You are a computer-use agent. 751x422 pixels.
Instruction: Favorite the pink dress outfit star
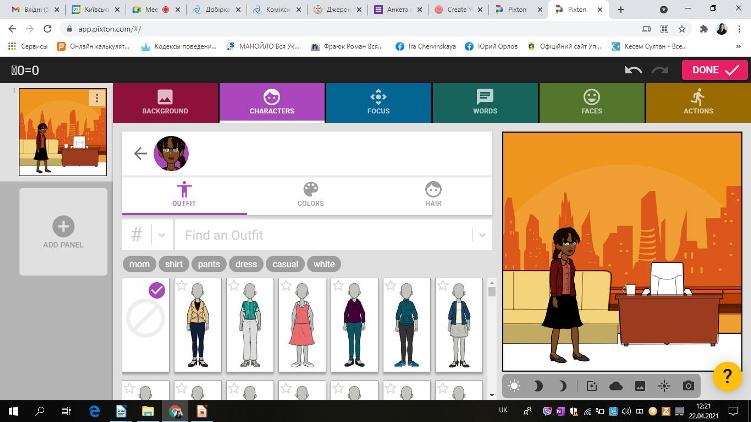point(286,286)
